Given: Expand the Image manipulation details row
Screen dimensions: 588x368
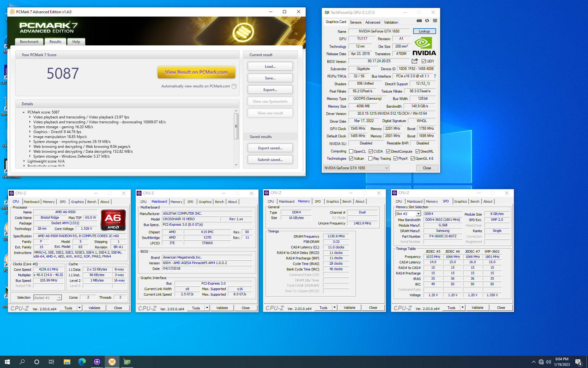Looking at the screenshot, I should [x=30, y=137].
